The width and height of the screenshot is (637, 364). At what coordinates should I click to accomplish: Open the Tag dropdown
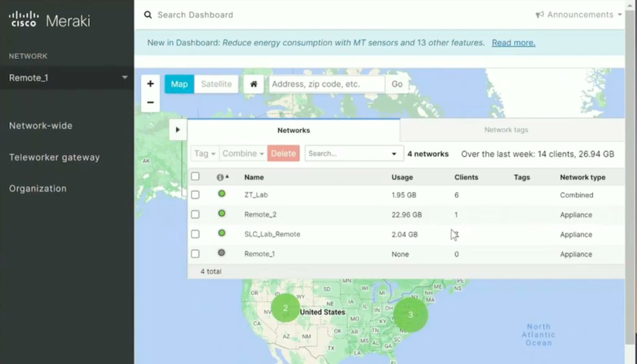(x=205, y=153)
